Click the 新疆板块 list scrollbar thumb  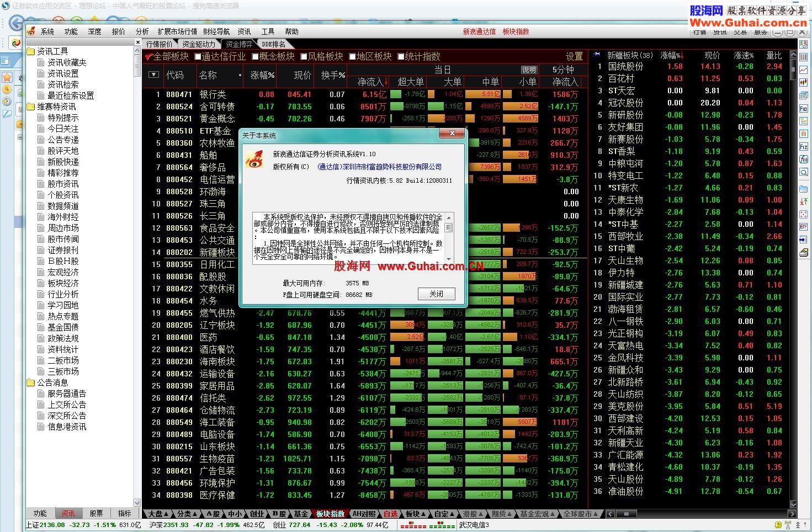793,69
